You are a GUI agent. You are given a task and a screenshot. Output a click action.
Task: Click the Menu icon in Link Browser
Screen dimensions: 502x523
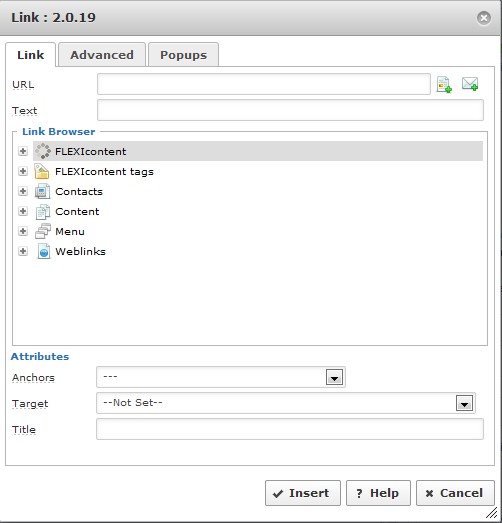coord(43,231)
